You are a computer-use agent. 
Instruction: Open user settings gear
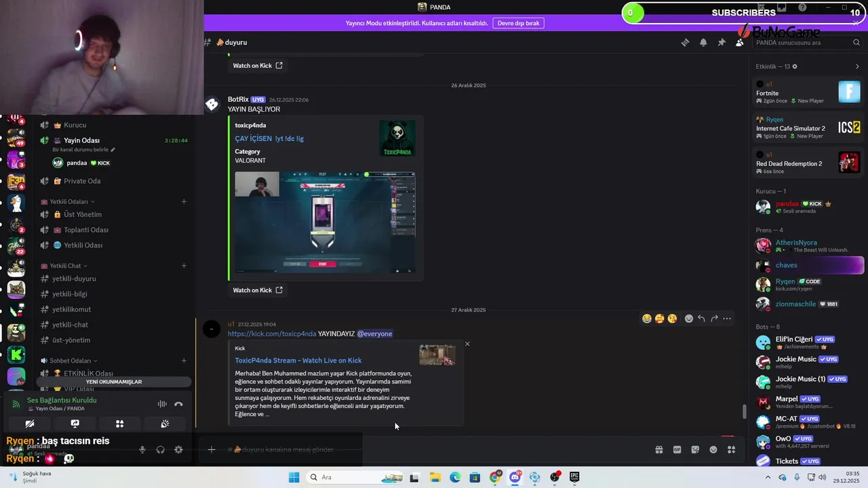click(178, 449)
